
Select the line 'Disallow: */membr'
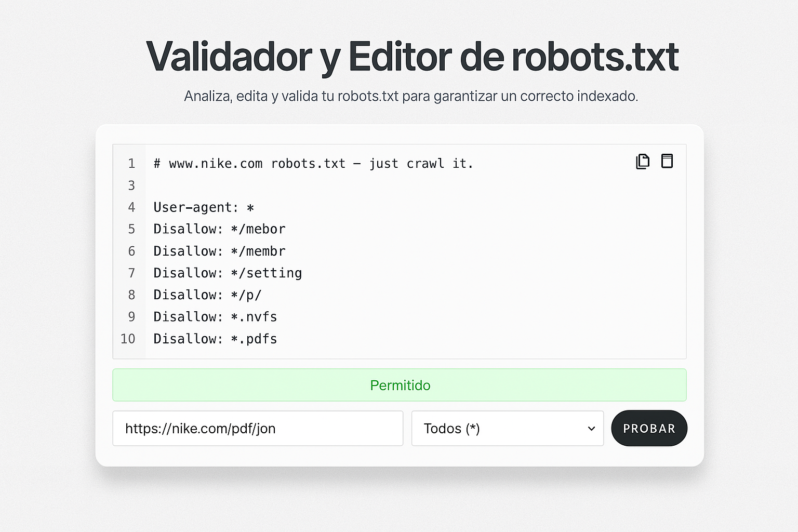pos(219,251)
